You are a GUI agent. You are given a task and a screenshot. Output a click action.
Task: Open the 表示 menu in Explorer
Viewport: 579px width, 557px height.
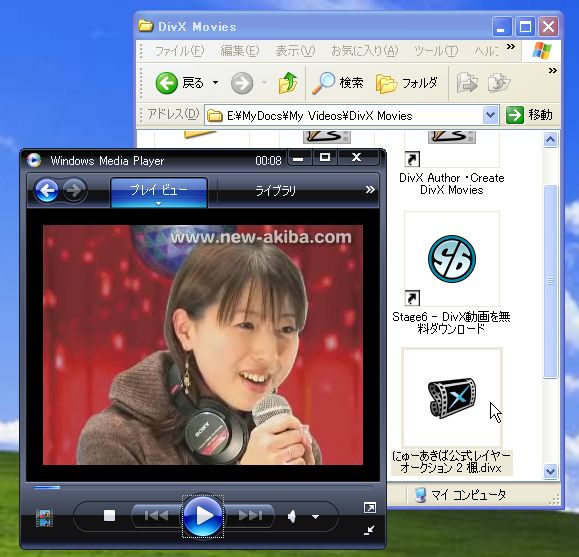click(x=295, y=51)
